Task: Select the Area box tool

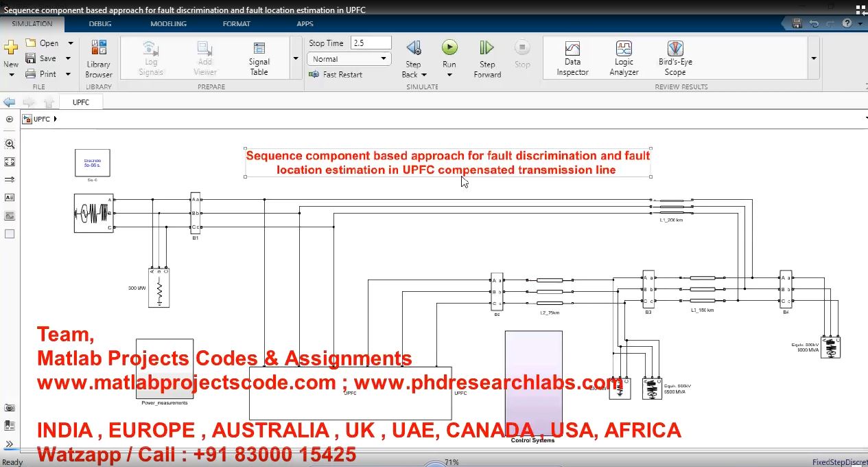Action: click(x=10, y=233)
